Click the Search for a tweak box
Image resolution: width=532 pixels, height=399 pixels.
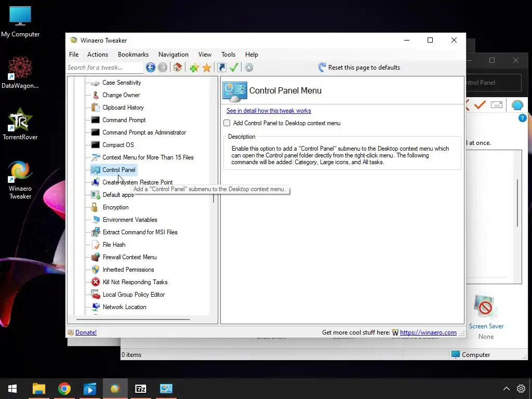[x=105, y=68]
